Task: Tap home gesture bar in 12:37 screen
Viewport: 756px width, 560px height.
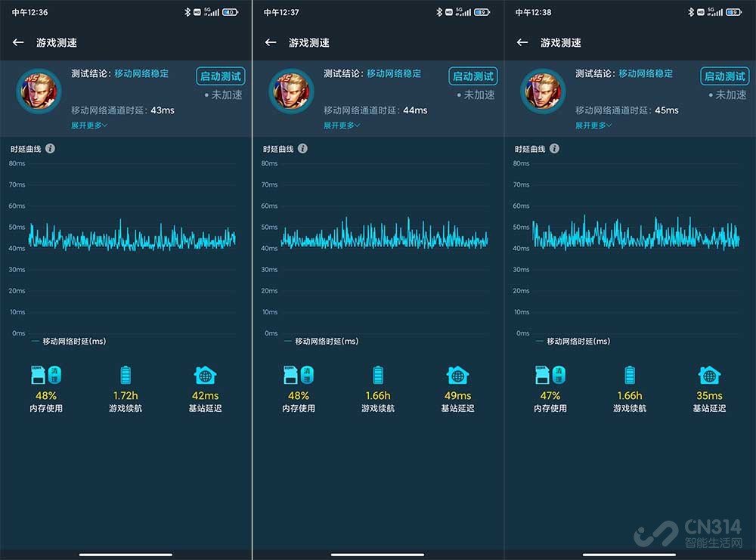Action: pos(377,555)
